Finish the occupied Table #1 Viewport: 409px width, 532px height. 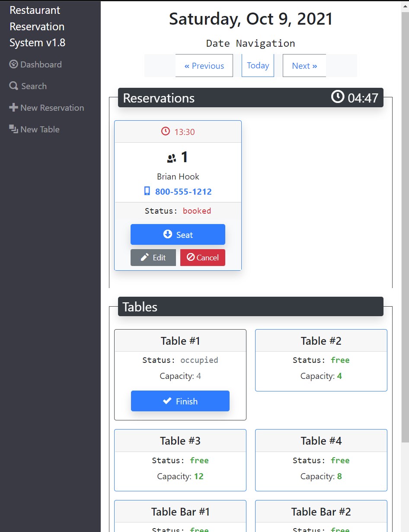pyautogui.click(x=180, y=401)
